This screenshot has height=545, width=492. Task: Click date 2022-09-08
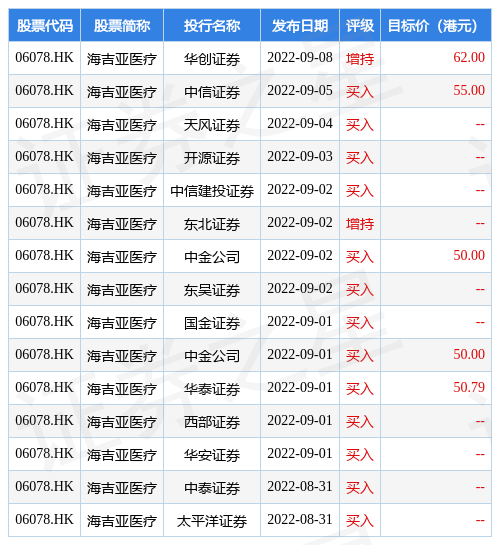[x=300, y=57]
